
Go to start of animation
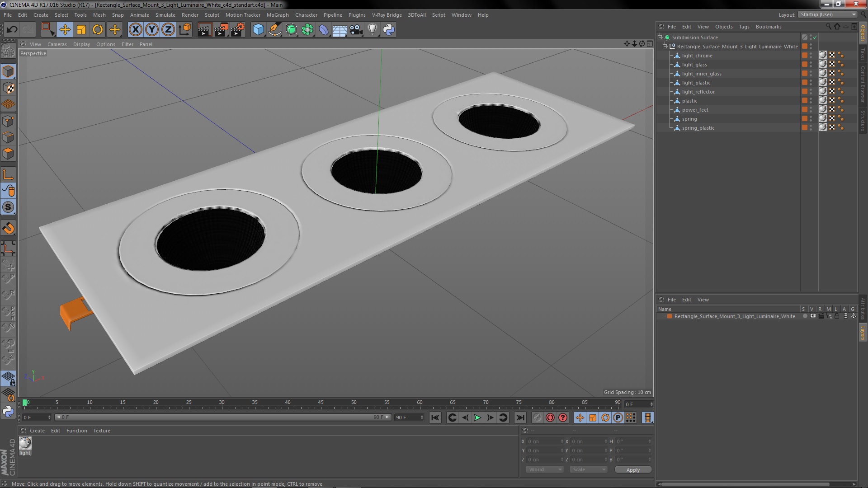pos(435,418)
